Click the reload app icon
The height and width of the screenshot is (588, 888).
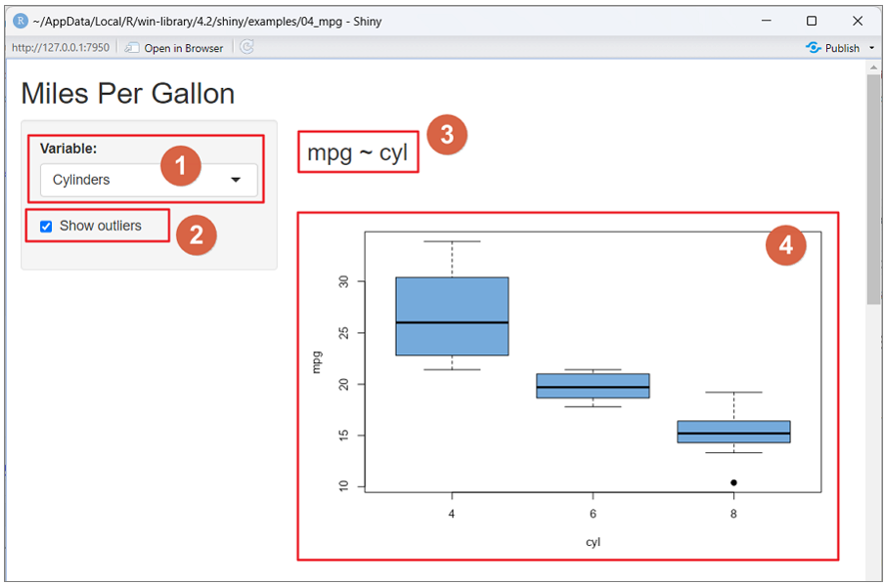click(x=247, y=47)
